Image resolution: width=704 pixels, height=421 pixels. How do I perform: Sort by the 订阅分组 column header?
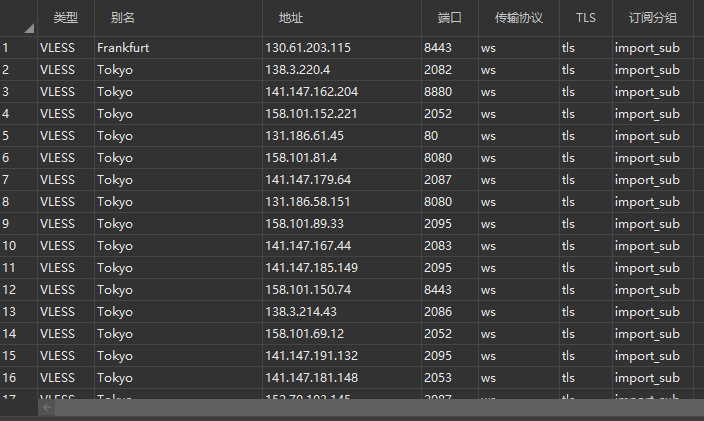[x=652, y=18]
